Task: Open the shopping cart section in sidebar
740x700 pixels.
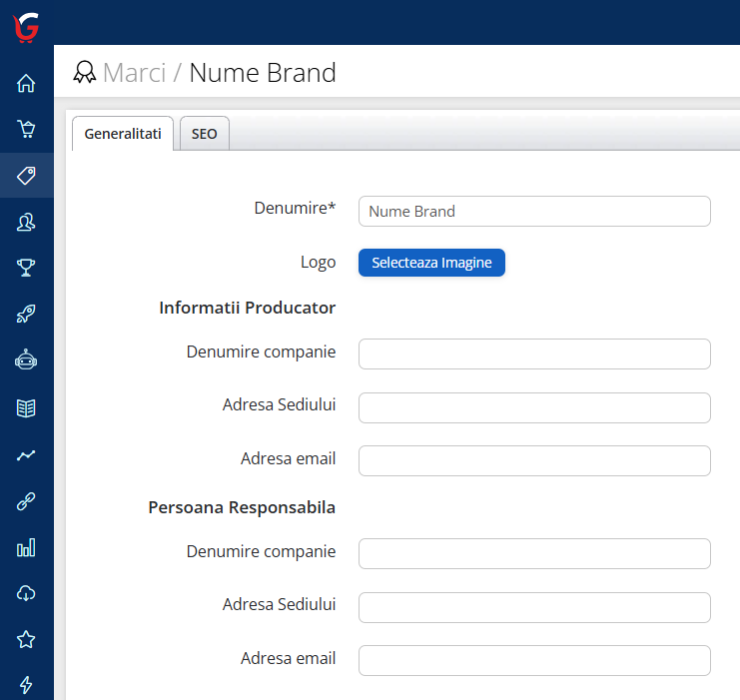Action: [26, 129]
